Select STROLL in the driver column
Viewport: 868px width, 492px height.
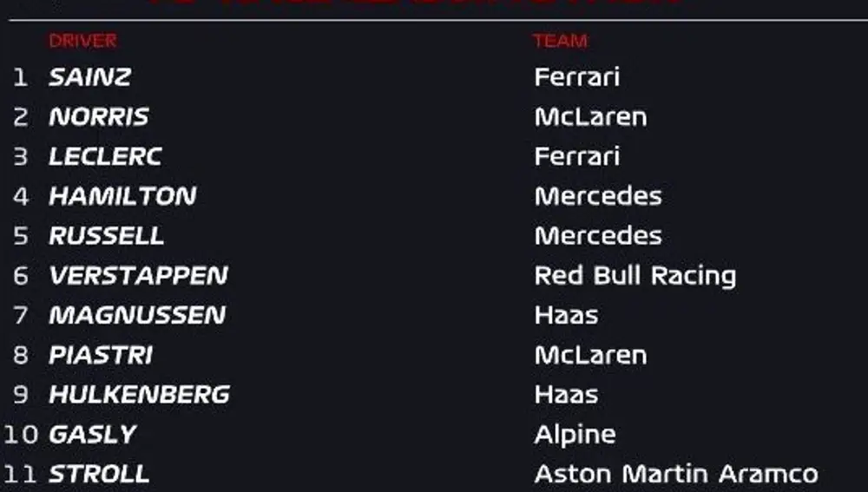(99, 475)
